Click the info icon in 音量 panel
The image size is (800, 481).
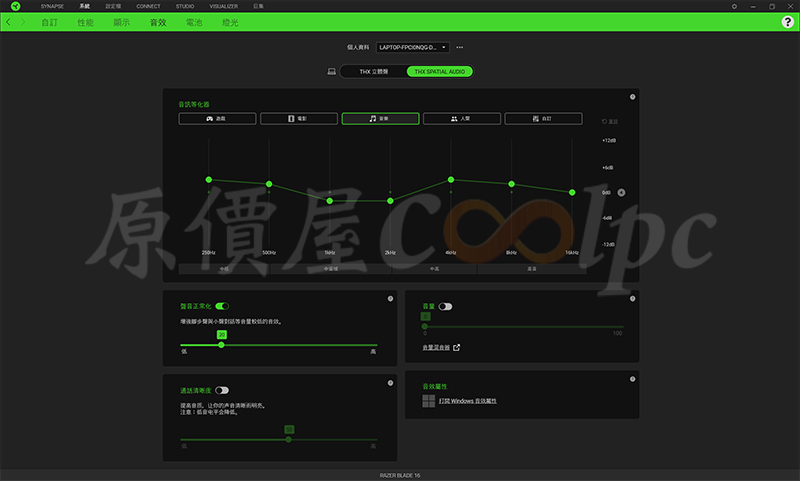(632, 299)
